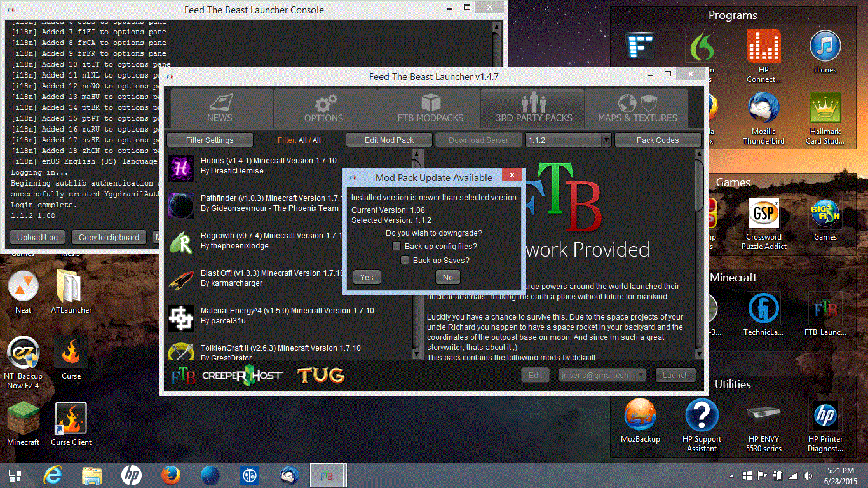The width and height of the screenshot is (868, 488).
Task: Select TolkienCraft II (v2.6.3) entry text
Action: coord(281,348)
